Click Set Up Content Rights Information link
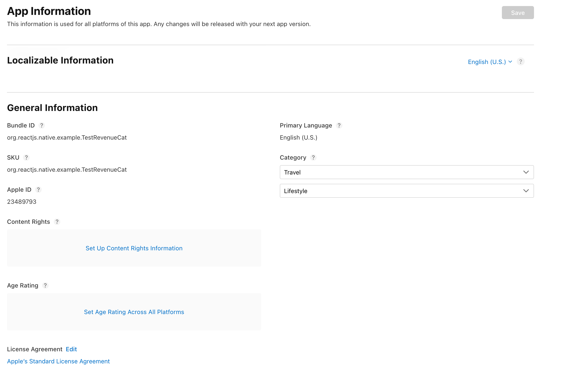Screen dimensions: 588x375 pyautogui.click(x=134, y=248)
